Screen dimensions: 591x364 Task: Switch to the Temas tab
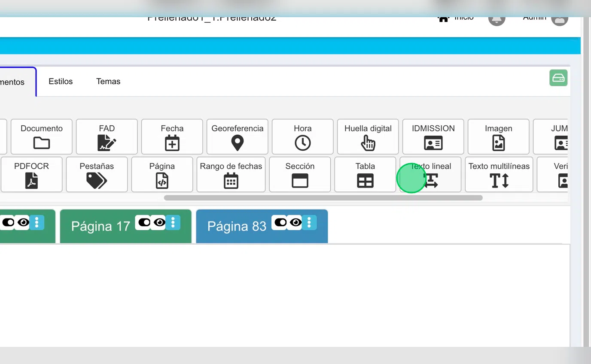(108, 82)
